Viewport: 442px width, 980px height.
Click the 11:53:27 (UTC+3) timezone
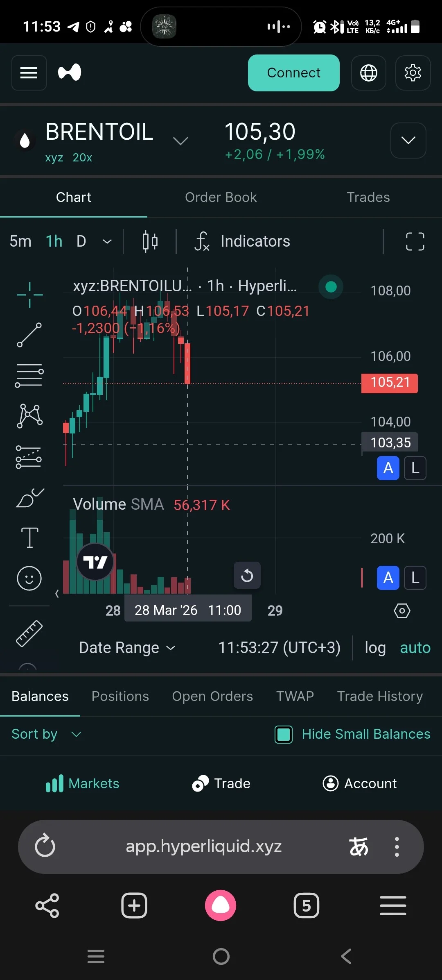pyautogui.click(x=279, y=648)
